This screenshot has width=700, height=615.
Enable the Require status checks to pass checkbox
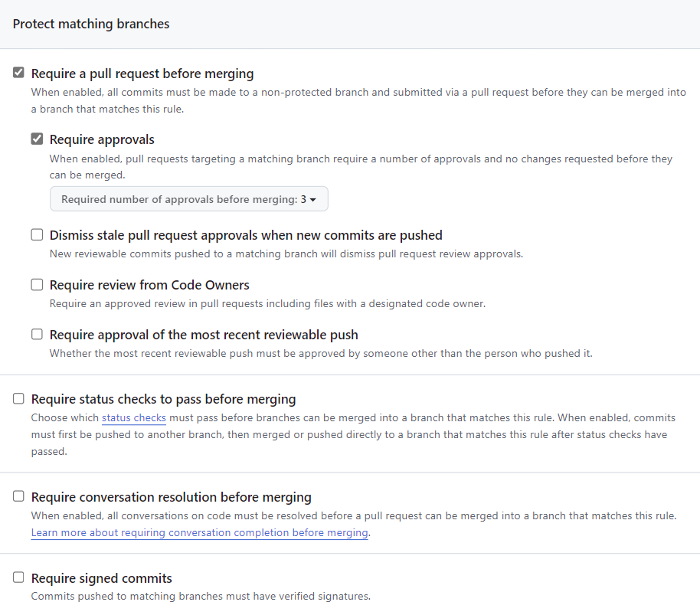(x=19, y=399)
